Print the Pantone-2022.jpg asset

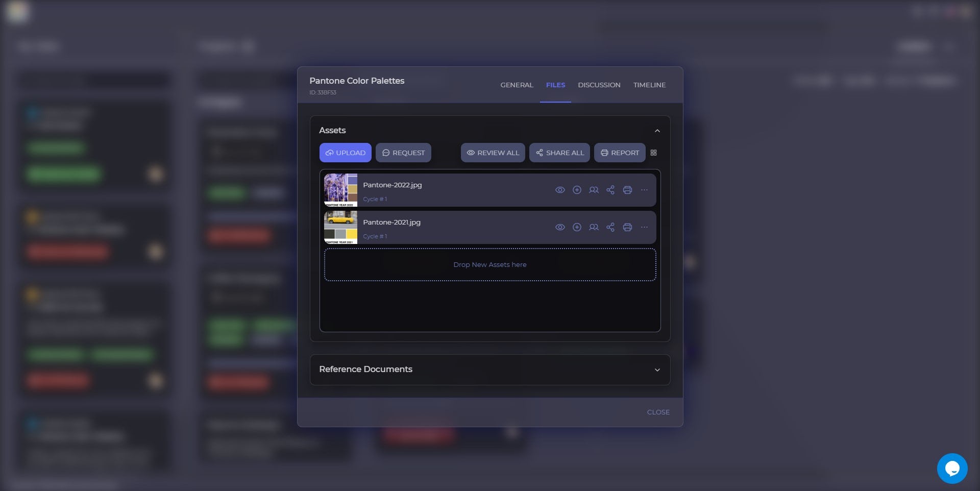click(x=627, y=190)
